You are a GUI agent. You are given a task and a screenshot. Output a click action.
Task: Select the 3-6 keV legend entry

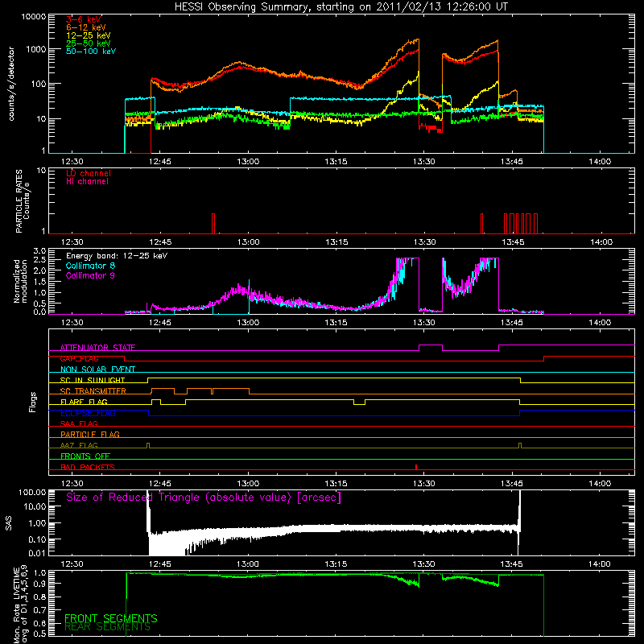tap(83, 19)
